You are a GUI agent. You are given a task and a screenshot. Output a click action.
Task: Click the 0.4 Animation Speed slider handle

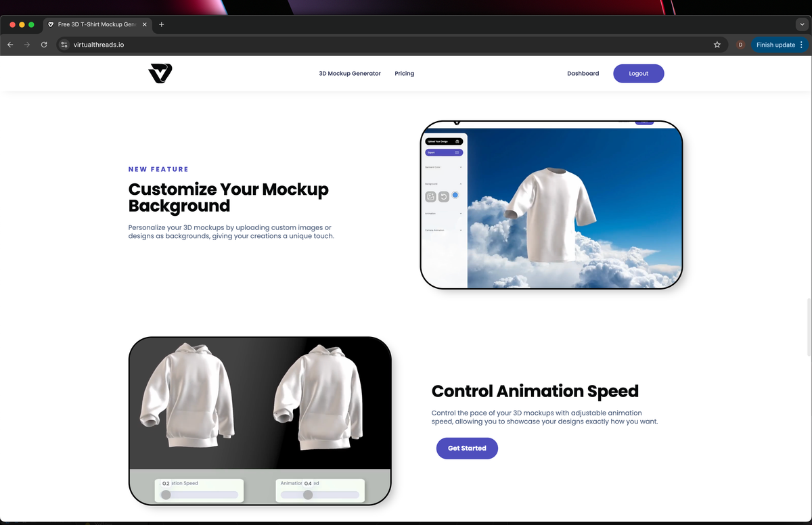(x=308, y=495)
